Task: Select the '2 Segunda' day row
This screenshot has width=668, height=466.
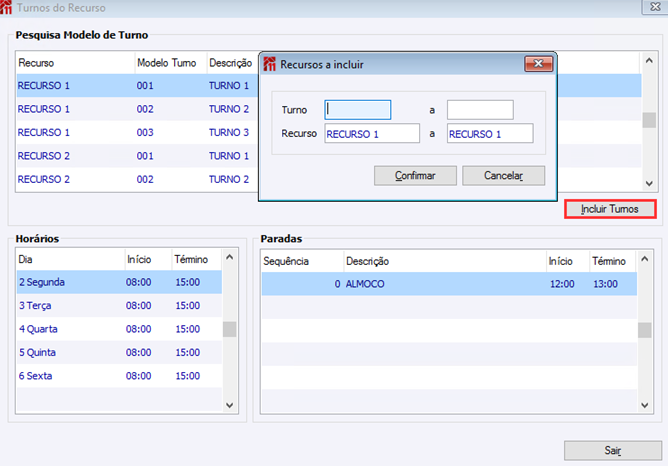Action: point(119,282)
